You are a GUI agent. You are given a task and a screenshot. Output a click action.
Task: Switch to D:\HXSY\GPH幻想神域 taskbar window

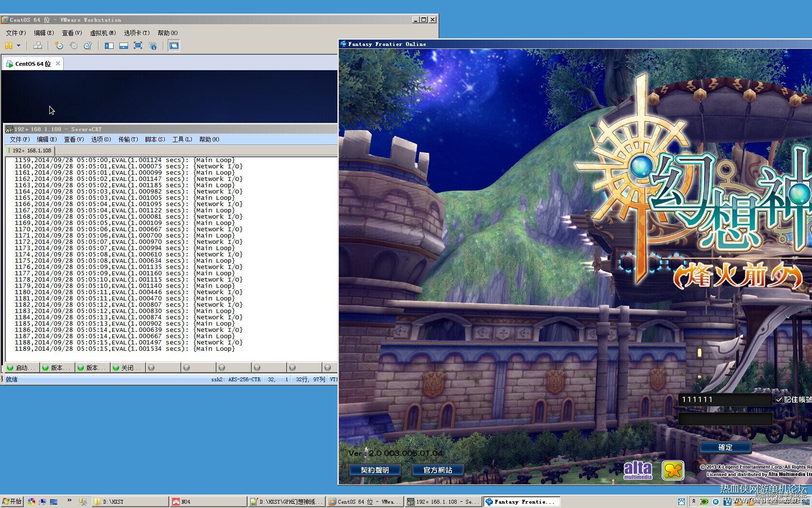pos(287,502)
